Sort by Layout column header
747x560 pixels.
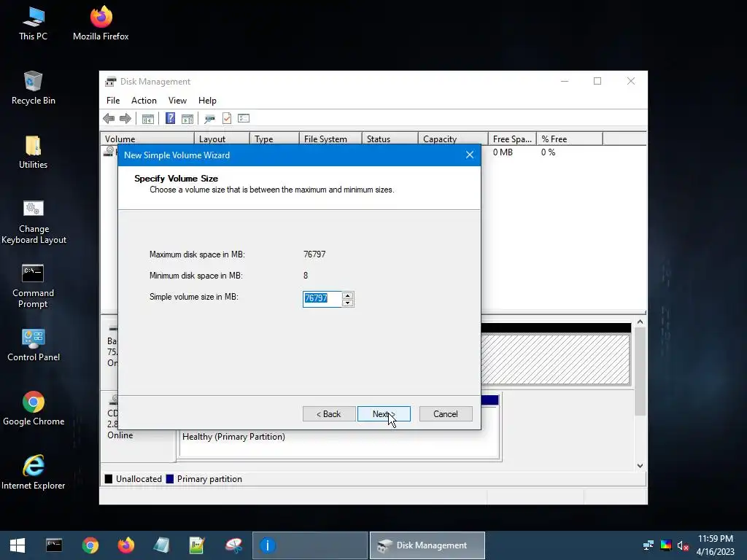(x=222, y=139)
